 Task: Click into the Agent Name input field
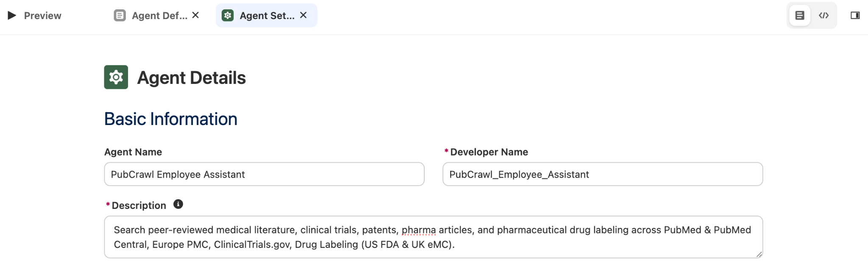click(x=264, y=174)
